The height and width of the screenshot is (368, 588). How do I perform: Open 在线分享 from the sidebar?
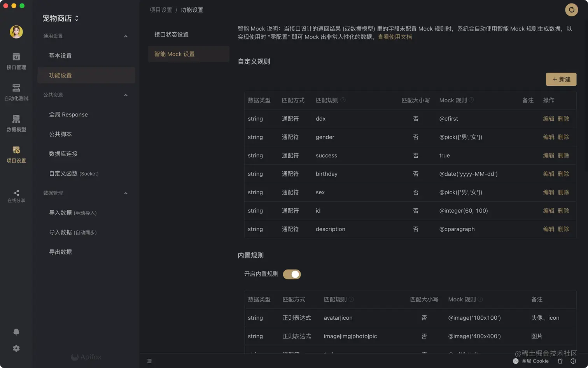click(x=16, y=197)
